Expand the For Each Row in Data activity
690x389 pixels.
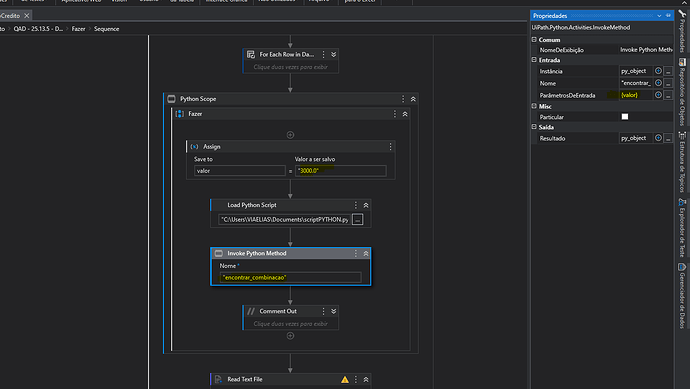334,54
